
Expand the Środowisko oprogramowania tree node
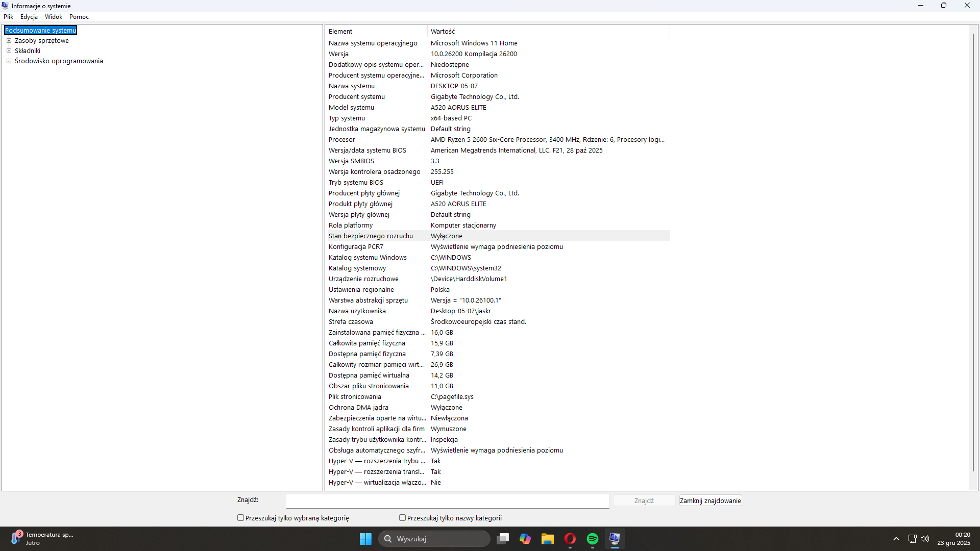[x=9, y=61]
